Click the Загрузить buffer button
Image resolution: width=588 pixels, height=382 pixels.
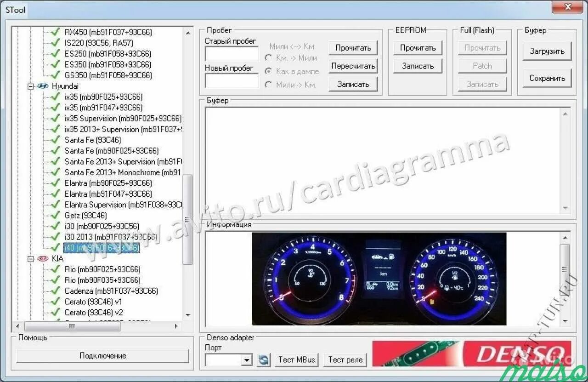coord(547,51)
